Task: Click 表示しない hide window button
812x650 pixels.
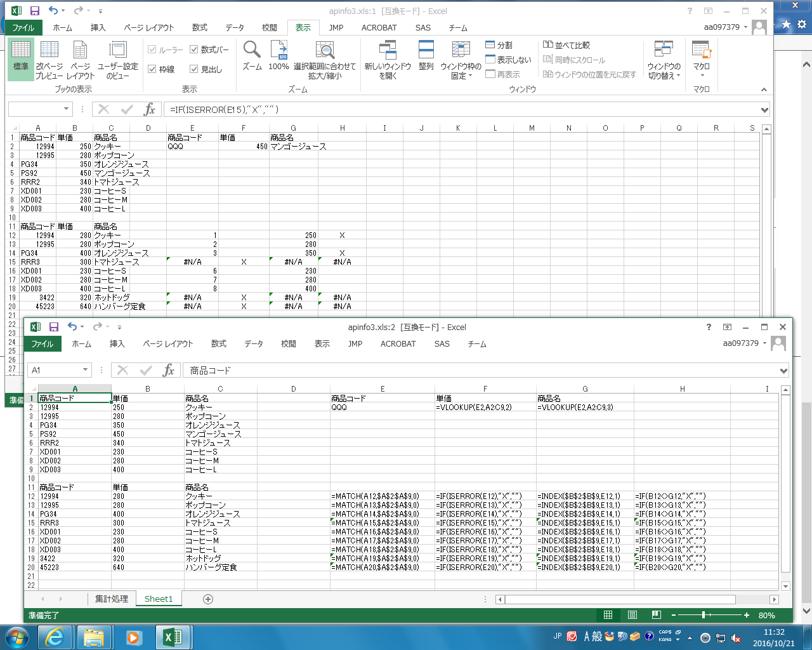Action: [508, 60]
